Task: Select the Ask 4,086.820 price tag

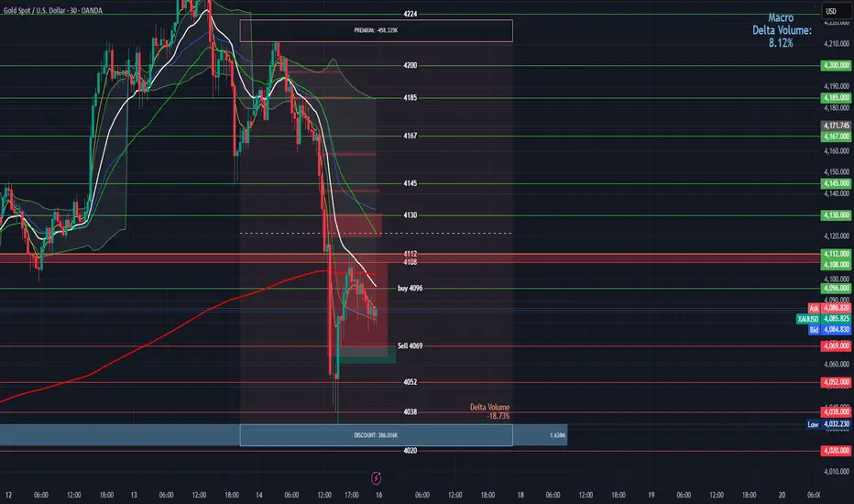Action: [829, 309]
